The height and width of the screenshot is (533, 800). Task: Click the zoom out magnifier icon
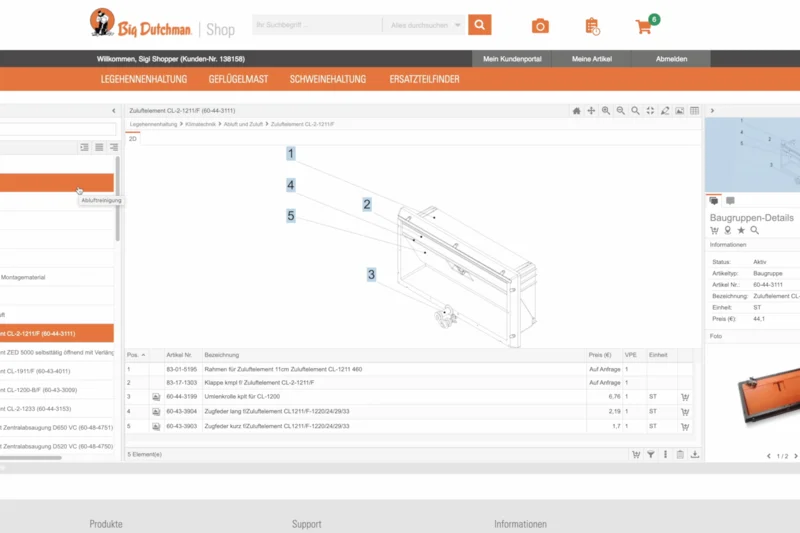tap(620, 111)
